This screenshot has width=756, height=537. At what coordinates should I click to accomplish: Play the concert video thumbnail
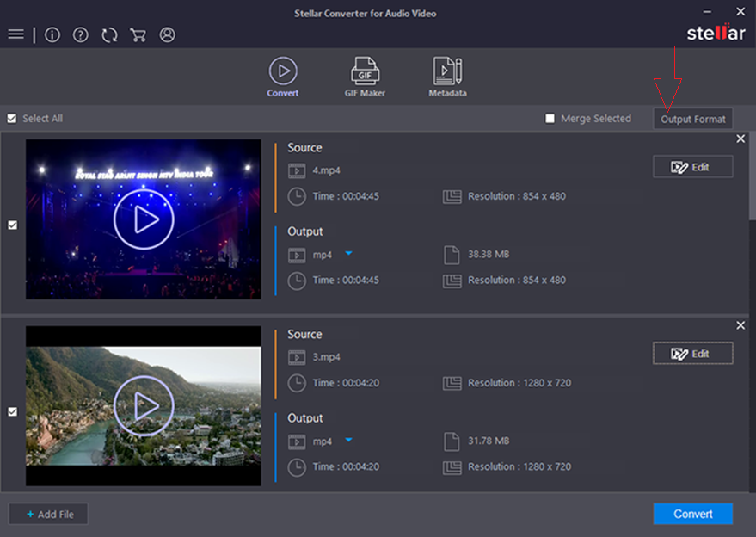point(144,219)
